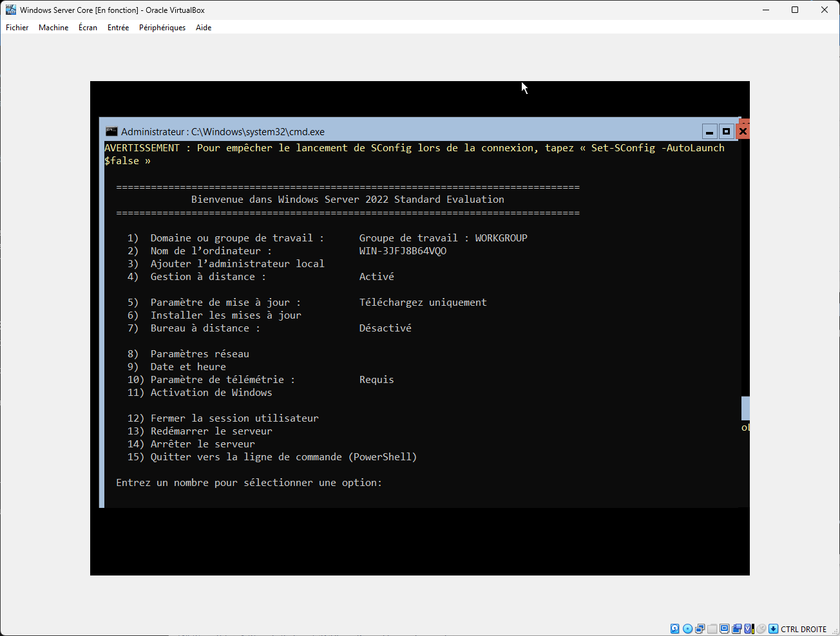Click the 'Installer les mises à jour' line

pos(214,315)
